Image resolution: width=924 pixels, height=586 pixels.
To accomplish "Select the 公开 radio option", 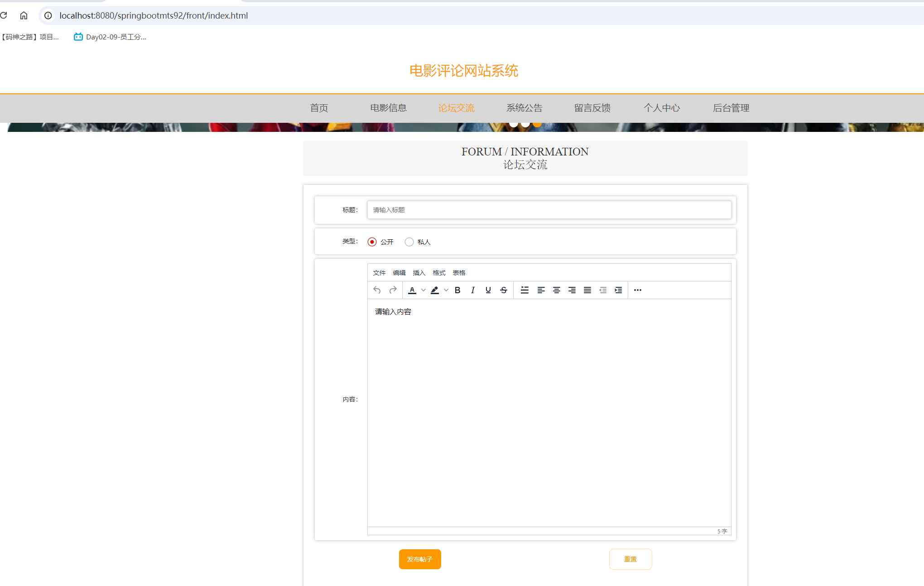I will point(372,242).
